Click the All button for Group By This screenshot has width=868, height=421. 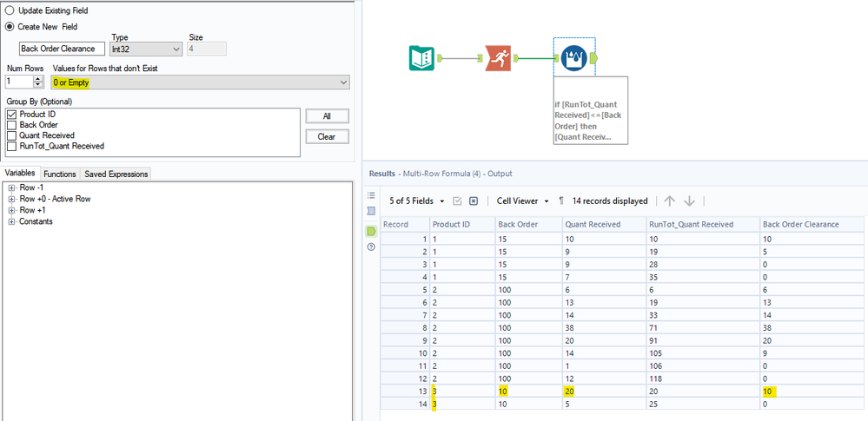(327, 116)
